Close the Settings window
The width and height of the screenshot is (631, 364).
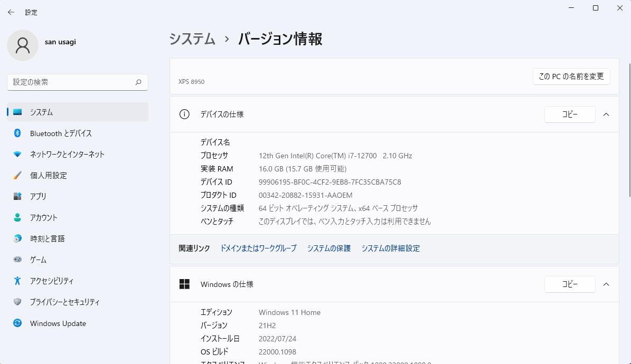pyautogui.click(x=620, y=8)
